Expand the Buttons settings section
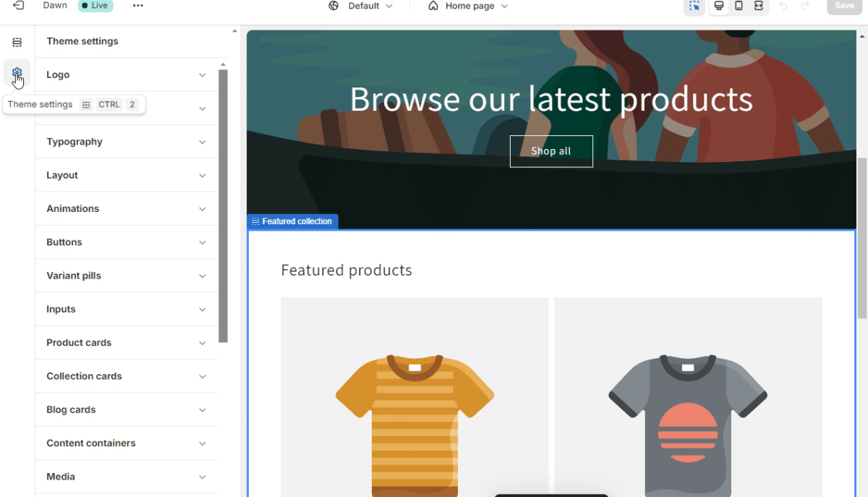868x497 pixels. point(127,242)
